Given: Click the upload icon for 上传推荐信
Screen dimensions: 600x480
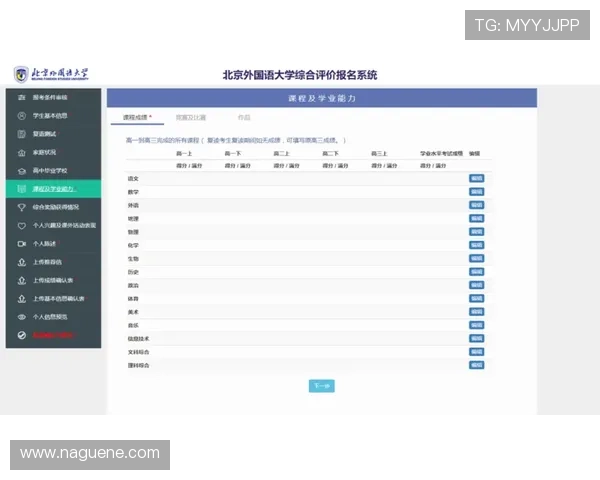Looking at the screenshot, I should click(x=21, y=262).
